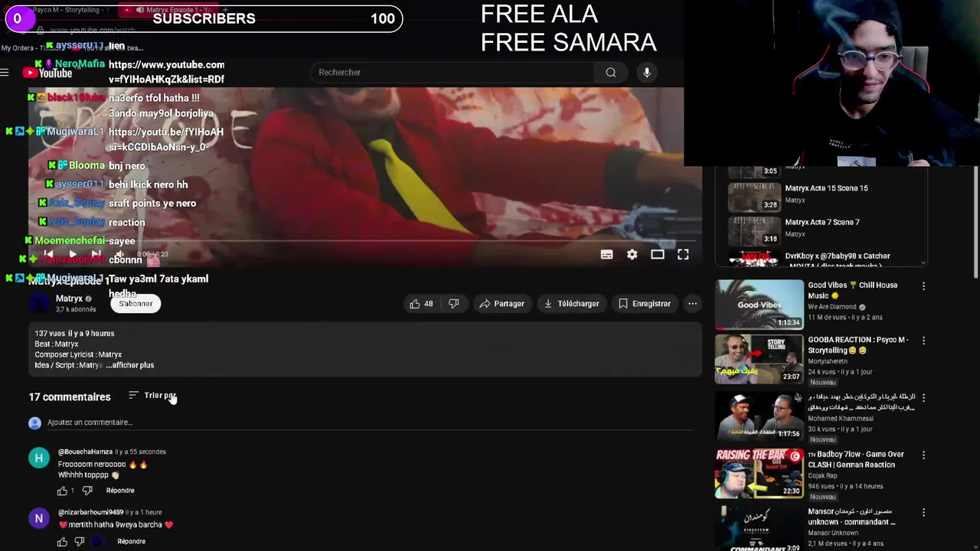Share the video via Partager
Viewport: 980px width, 551px height.
[501, 304]
